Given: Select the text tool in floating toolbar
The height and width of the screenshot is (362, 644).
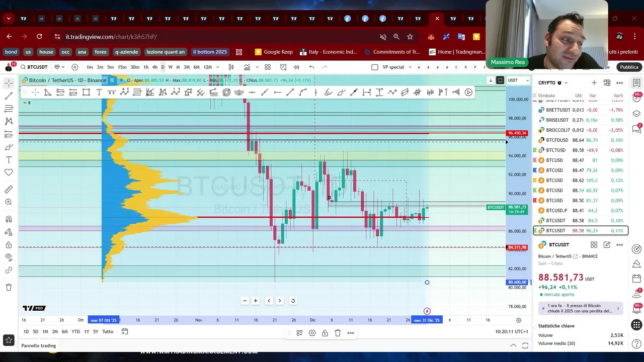Looking at the screenshot, I should pos(99,92).
